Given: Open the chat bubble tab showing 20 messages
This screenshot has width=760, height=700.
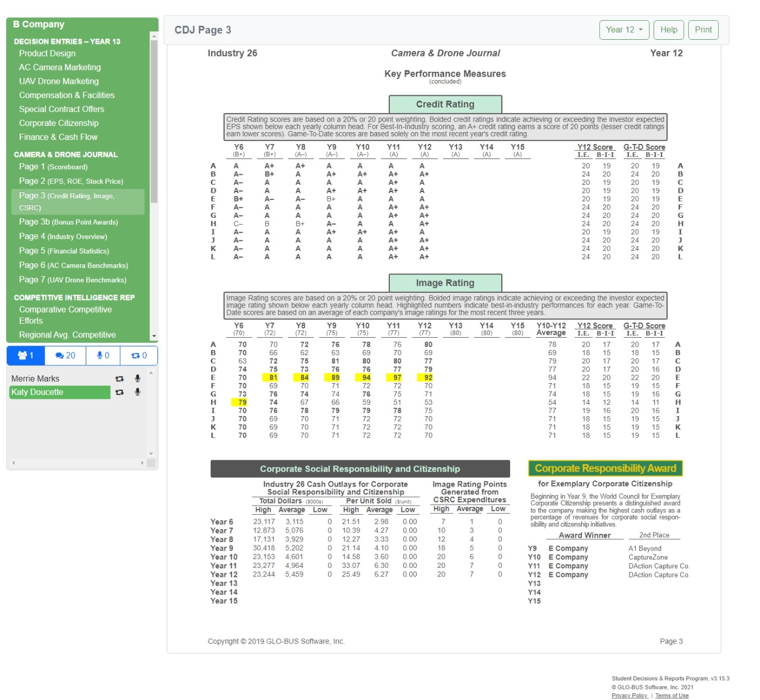Looking at the screenshot, I should [64, 355].
